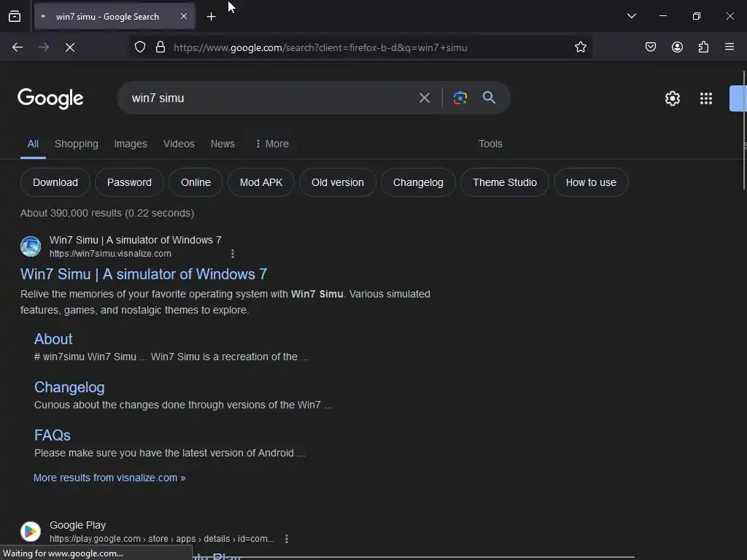This screenshot has height=560, width=747.
Task: Open Firefox View tab list icon
Action: pos(15,17)
